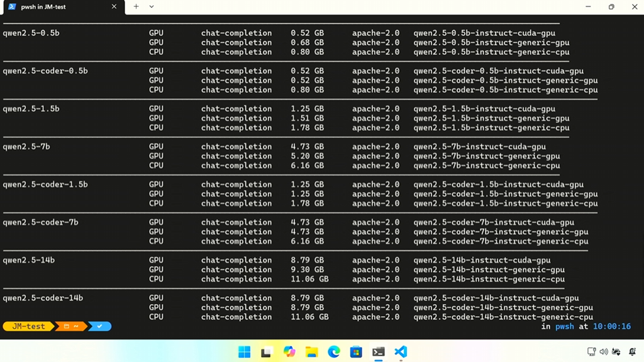The image size is (644, 362).
Task: Click the PowerShell icon on the tab
Action: tap(13, 6)
